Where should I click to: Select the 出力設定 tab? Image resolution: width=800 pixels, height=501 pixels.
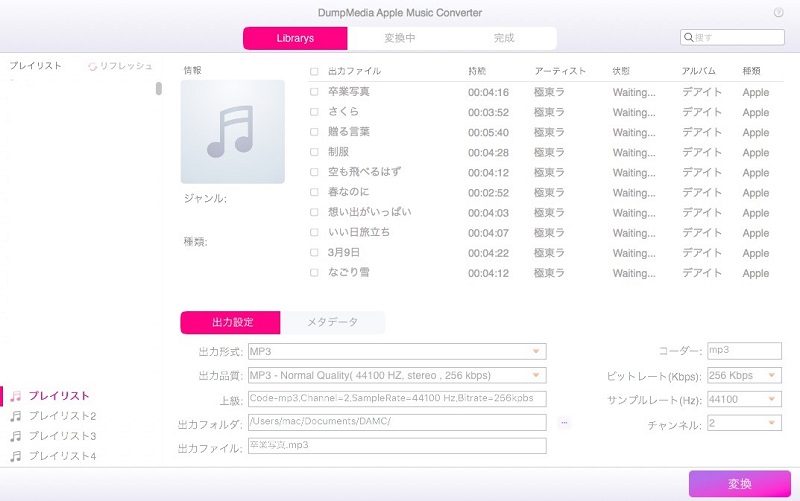click(230, 322)
